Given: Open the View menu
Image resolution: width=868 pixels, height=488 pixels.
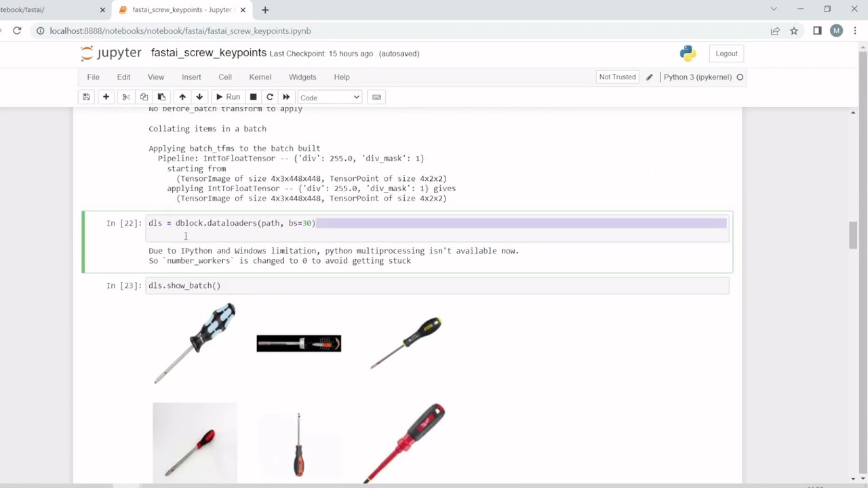Looking at the screenshot, I should pyautogui.click(x=156, y=77).
